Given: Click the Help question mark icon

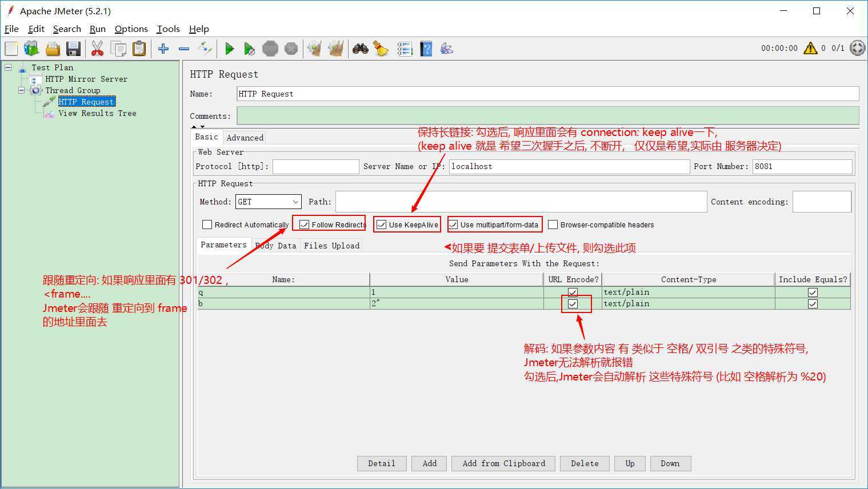Looking at the screenshot, I should tap(426, 49).
